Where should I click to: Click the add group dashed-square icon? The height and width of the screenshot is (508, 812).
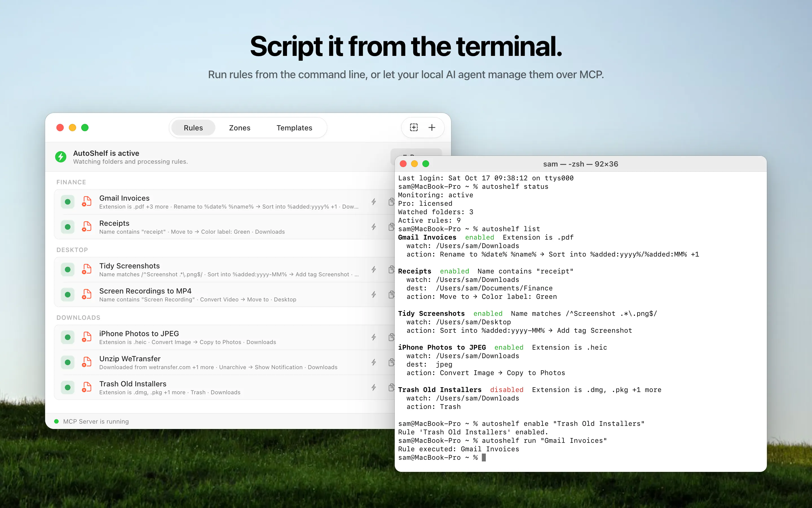click(x=414, y=128)
